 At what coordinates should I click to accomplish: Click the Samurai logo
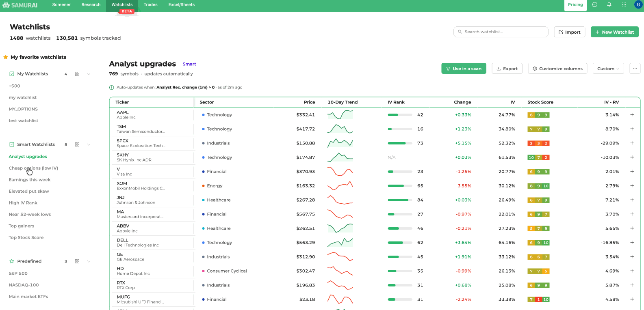click(20, 5)
